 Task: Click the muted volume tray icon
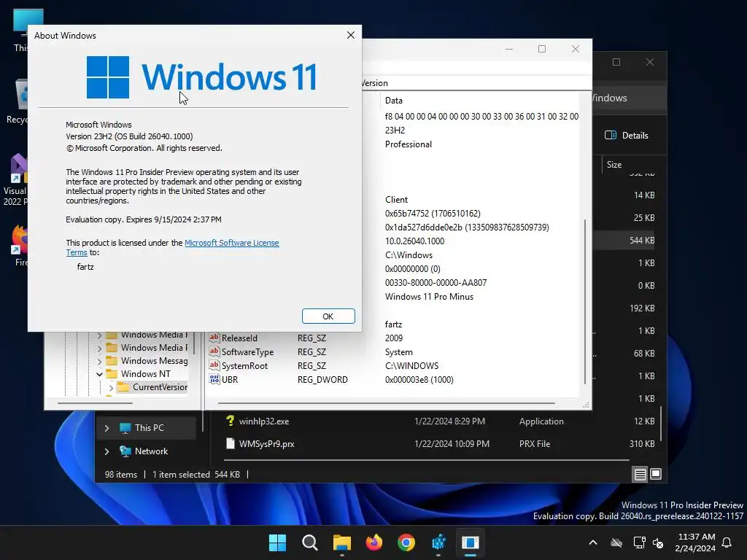[x=658, y=542]
